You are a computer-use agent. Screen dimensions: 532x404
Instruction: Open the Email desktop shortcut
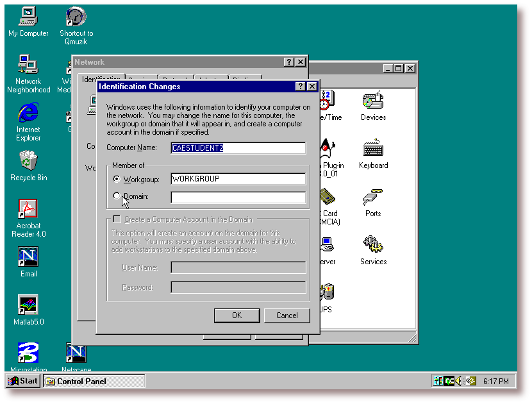coord(28,257)
